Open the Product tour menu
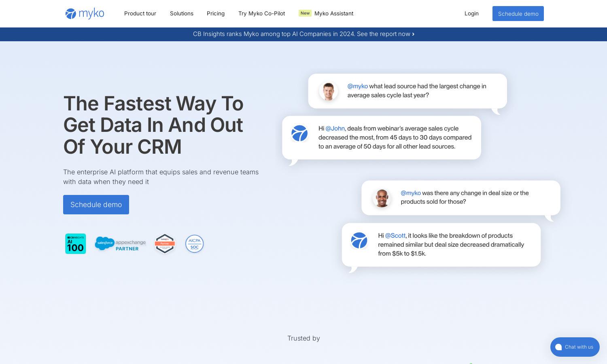The image size is (607, 364). click(140, 13)
